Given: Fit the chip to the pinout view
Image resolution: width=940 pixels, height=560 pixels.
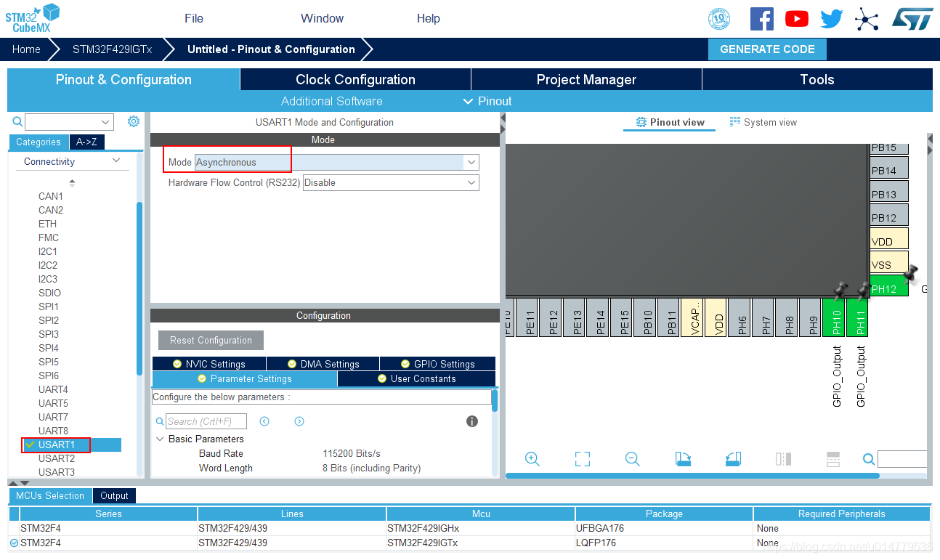Looking at the screenshot, I should tap(582, 458).
